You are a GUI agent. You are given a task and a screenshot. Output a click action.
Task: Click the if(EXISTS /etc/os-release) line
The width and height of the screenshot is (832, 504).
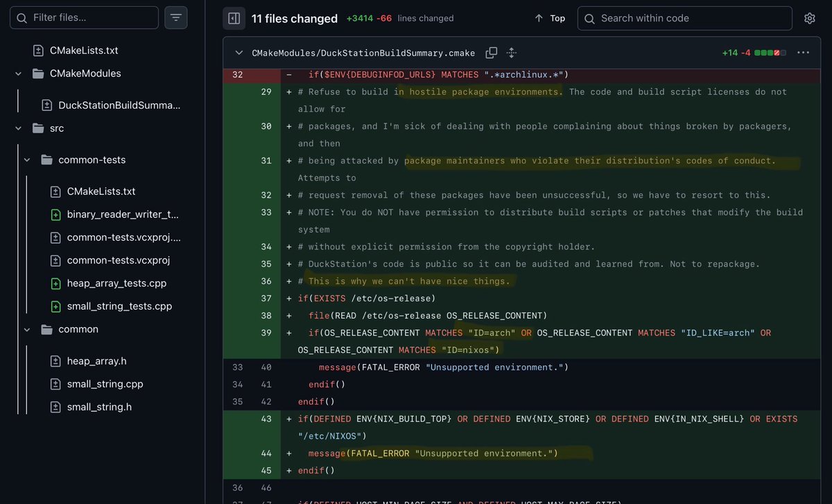pos(366,298)
